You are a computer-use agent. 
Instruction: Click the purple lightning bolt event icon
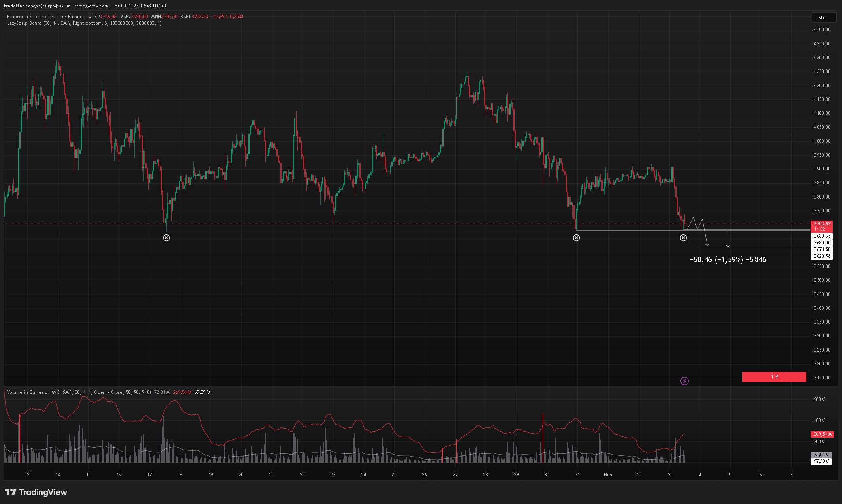tap(684, 381)
